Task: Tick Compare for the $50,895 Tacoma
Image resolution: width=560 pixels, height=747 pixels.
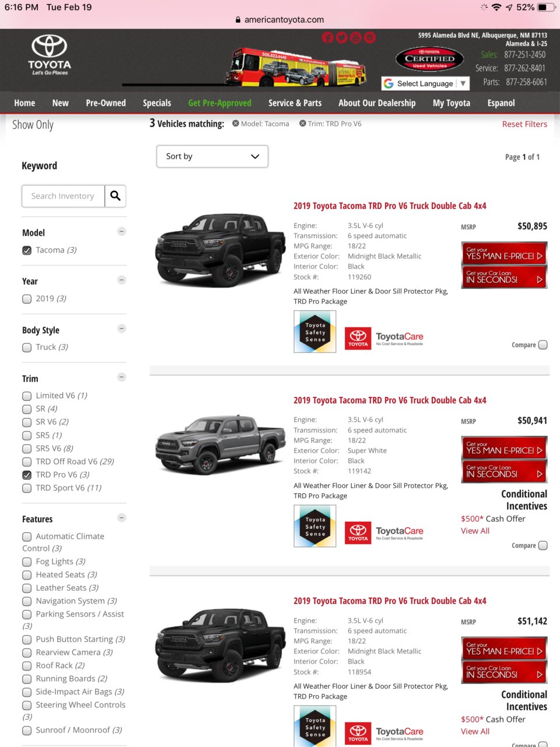Action: pyautogui.click(x=543, y=345)
